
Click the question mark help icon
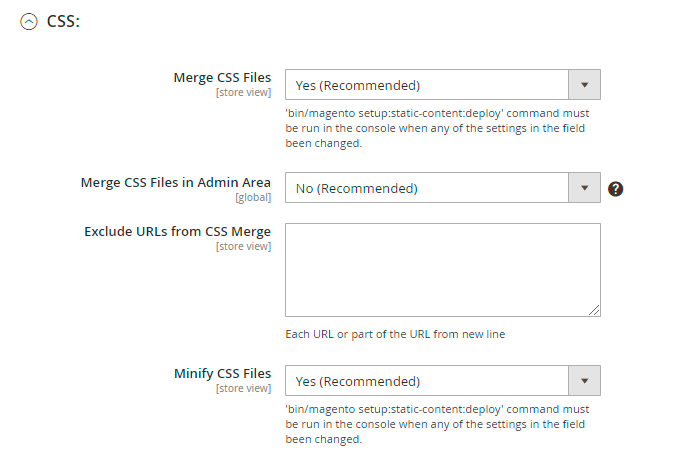point(616,188)
